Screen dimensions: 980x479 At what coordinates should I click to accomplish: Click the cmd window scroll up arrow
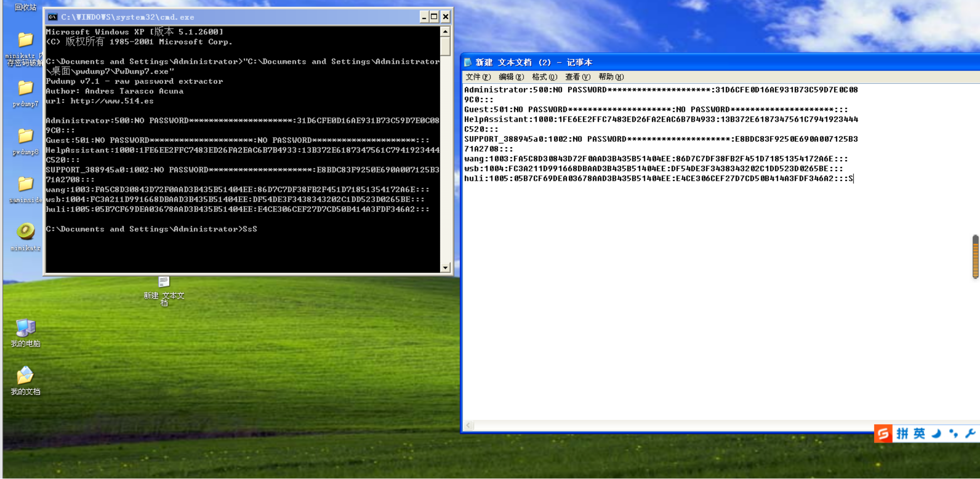coord(445,32)
